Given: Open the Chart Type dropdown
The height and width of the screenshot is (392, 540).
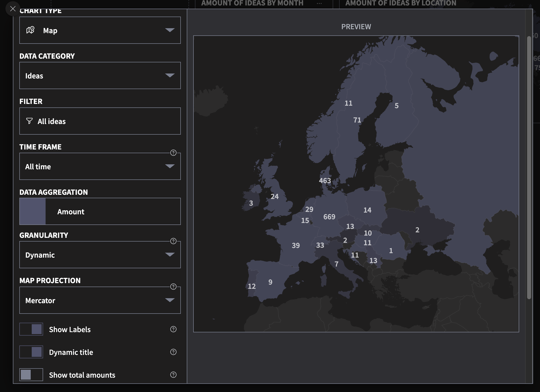Looking at the screenshot, I should 100,30.
